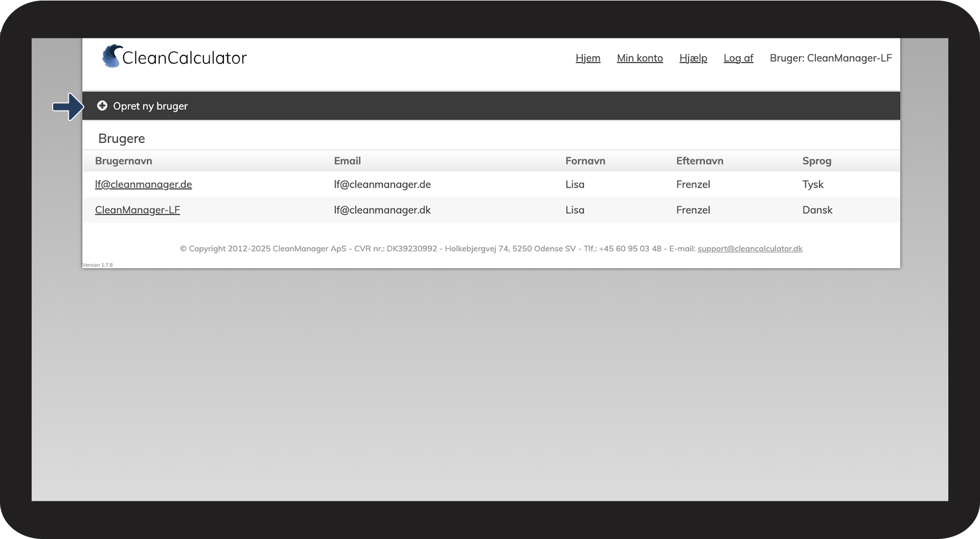The height and width of the screenshot is (539, 980).
Task: Click the Efternavn column header
Action: (699, 161)
